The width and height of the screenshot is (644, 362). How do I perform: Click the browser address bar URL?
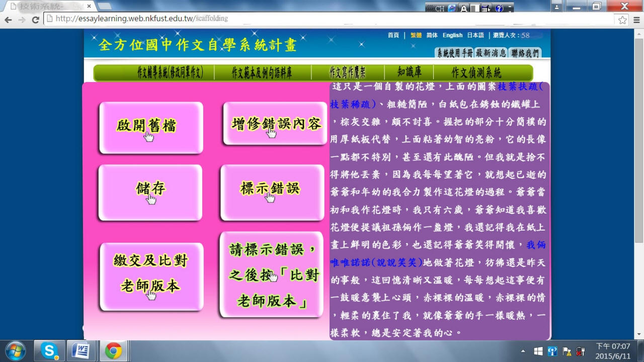coord(142,19)
